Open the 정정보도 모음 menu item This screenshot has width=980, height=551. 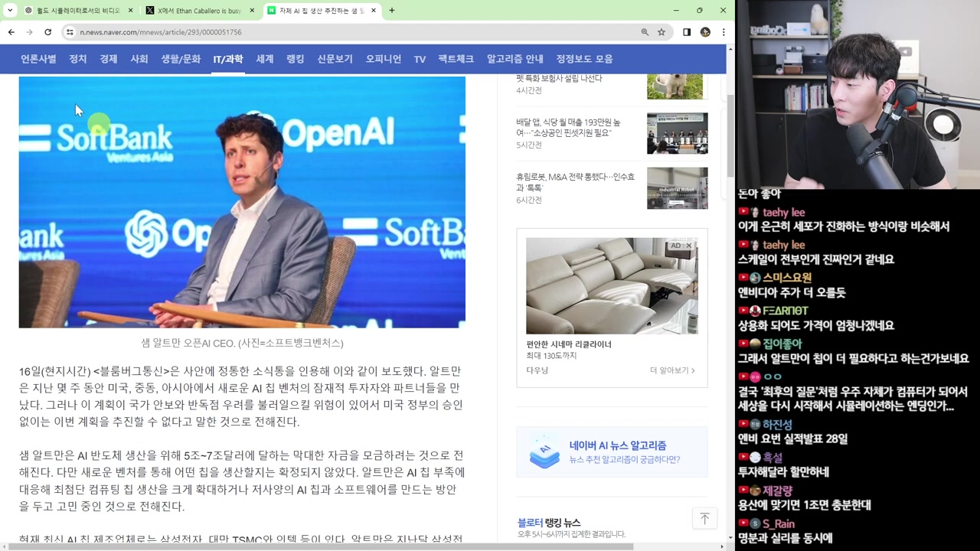(584, 59)
